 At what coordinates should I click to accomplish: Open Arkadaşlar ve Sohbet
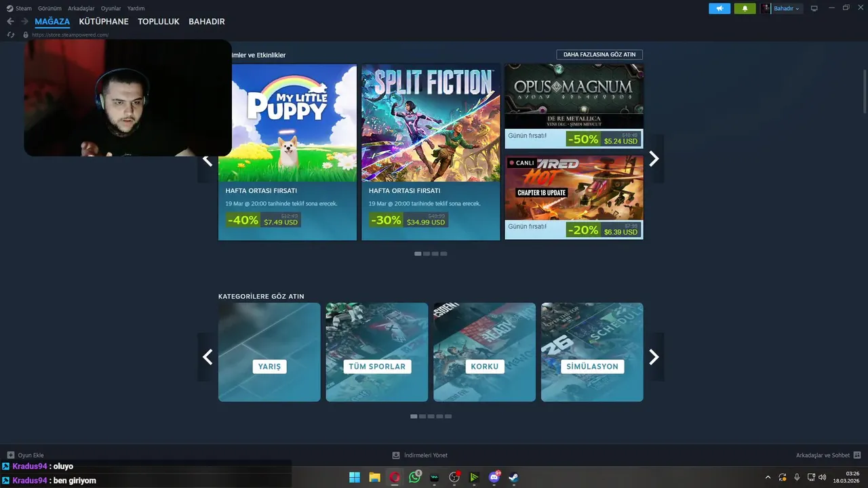(823, 455)
